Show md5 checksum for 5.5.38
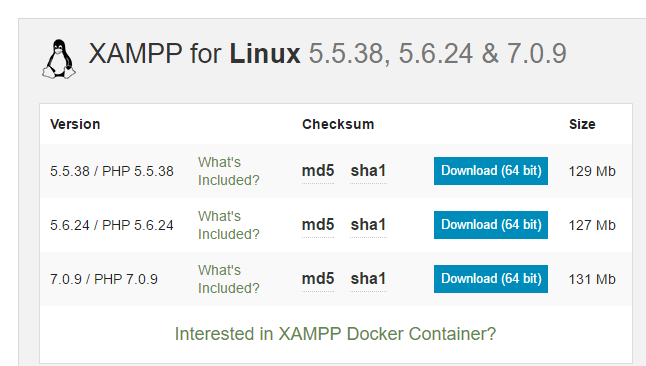646x366 pixels. point(318,171)
